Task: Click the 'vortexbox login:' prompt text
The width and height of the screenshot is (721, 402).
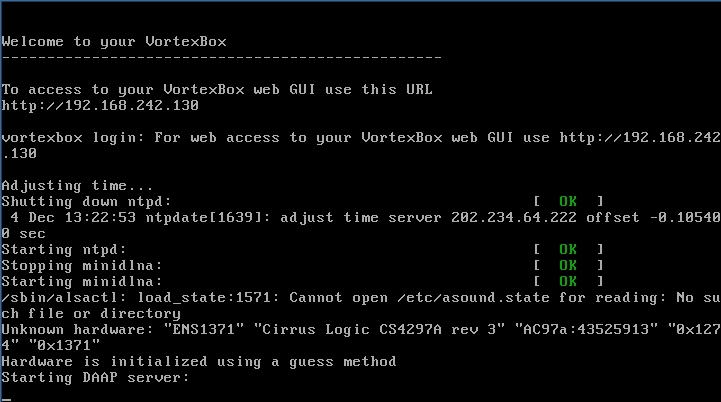Action: click(x=74, y=138)
